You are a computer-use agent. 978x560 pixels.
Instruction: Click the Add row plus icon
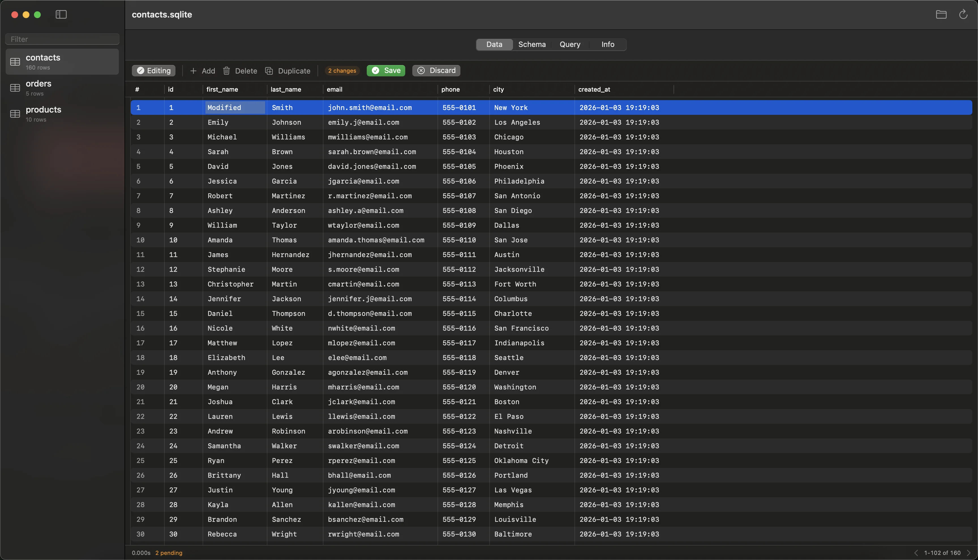[194, 70]
